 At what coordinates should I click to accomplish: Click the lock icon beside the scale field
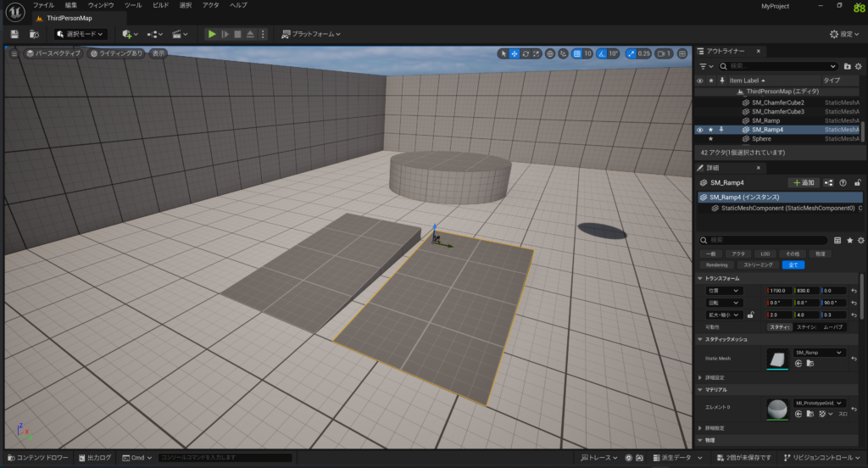coord(751,315)
